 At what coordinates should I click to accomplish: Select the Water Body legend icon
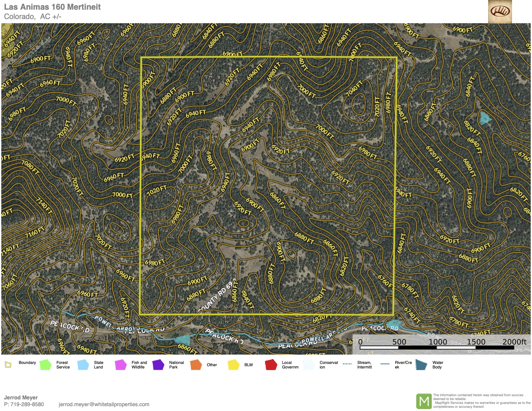[421, 365]
